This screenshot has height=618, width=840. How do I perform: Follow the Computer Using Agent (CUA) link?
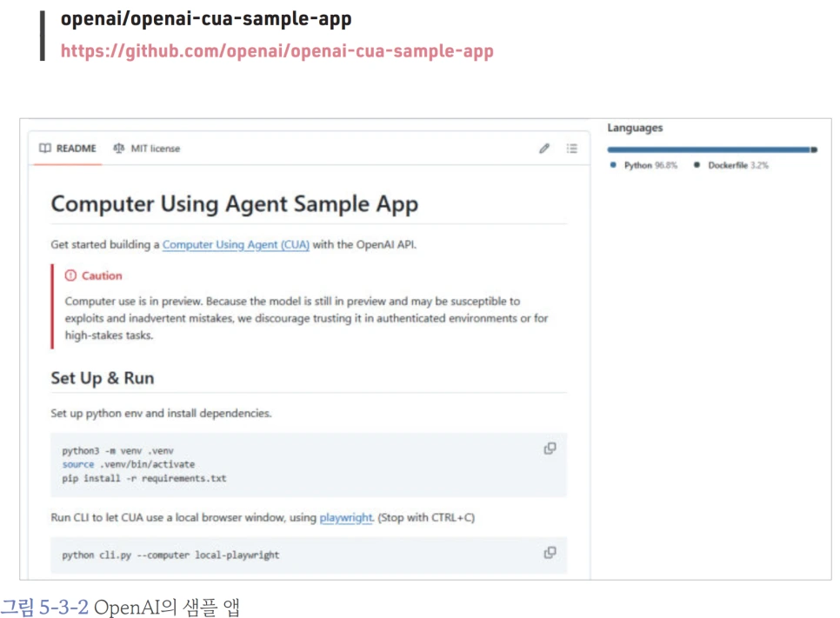[x=236, y=245]
